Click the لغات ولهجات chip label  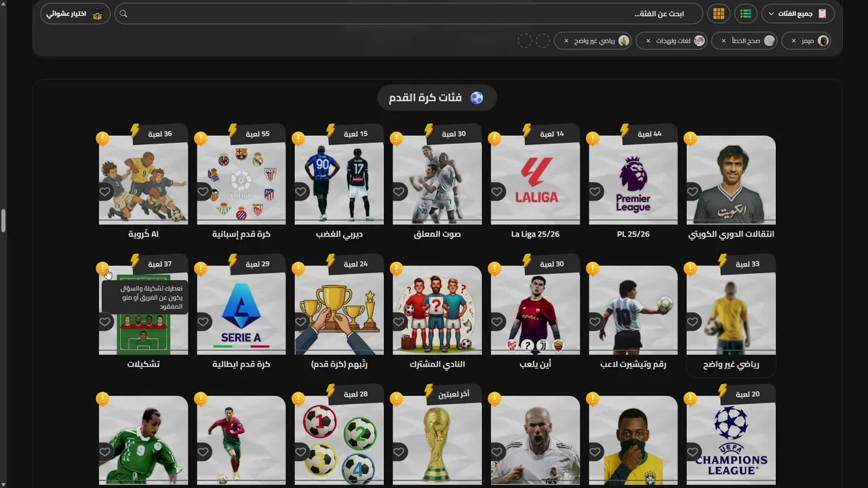coord(673,41)
